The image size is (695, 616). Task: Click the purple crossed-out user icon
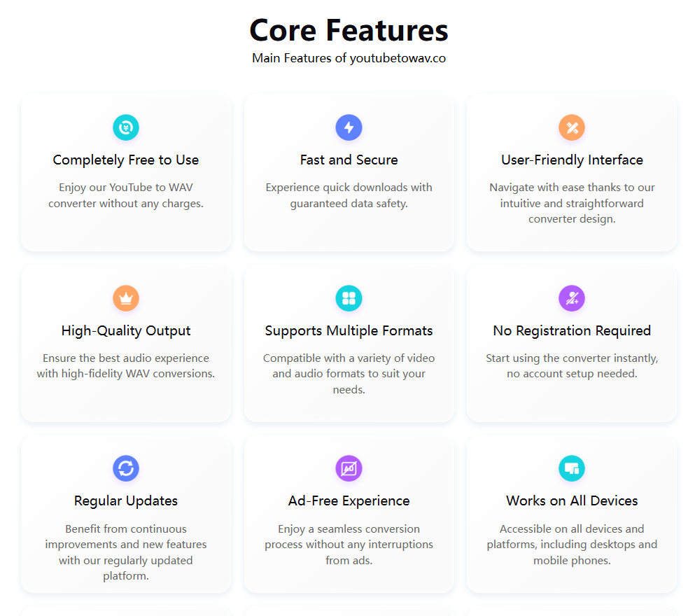572,298
